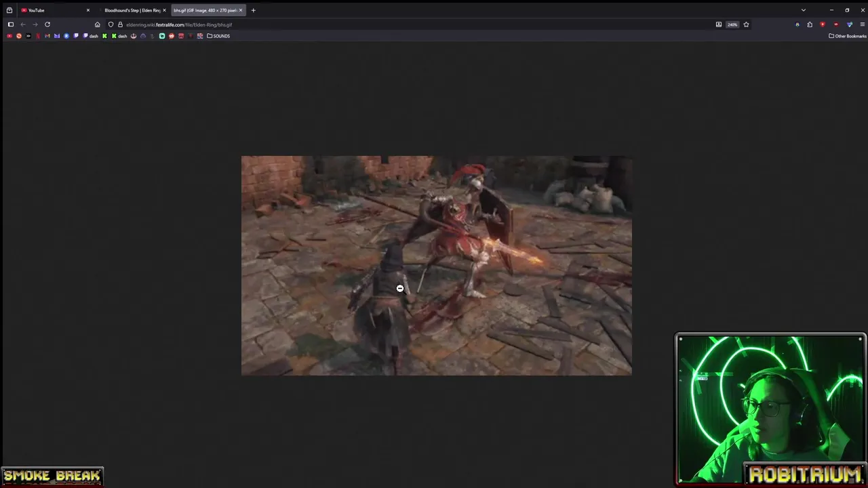
Task: Open Firefox View icon left of tabs
Action: [x=9, y=10]
